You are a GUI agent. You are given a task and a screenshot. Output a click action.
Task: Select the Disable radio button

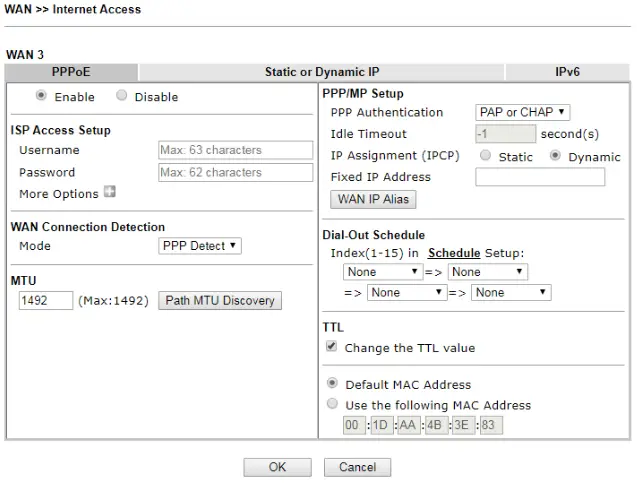[x=121, y=95]
